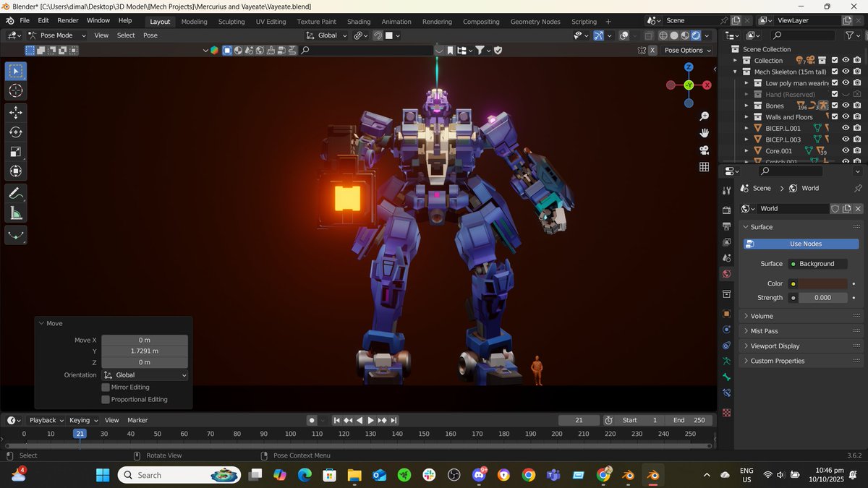
Task: Open the Playback dropdown in timeline
Action: 46,420
